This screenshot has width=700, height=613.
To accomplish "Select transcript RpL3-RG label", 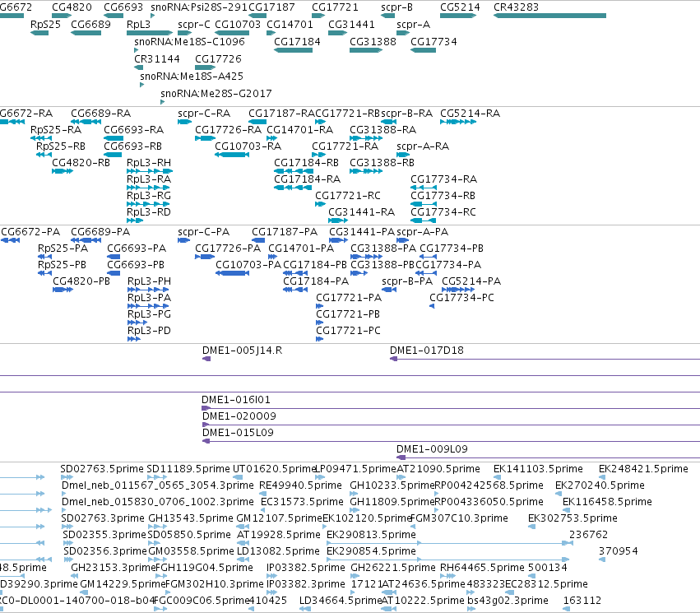I will 149,196.
